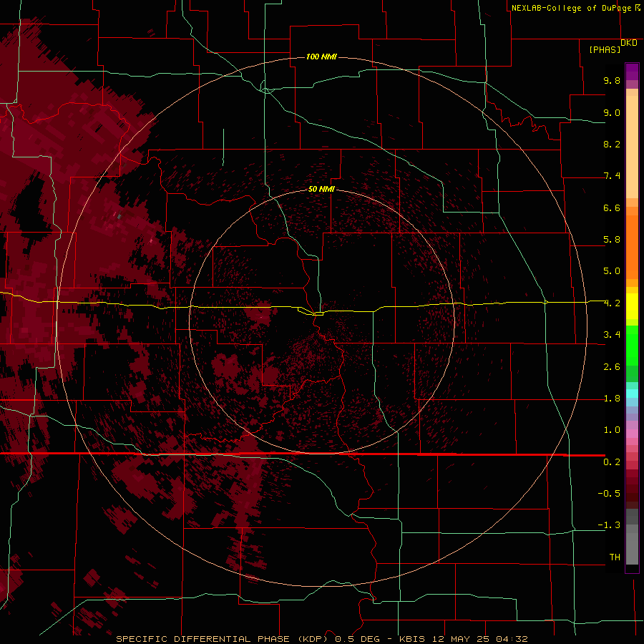Screen dimensions: 644x644
Task: Click the DKD label above the color scale
Action: 629,43
